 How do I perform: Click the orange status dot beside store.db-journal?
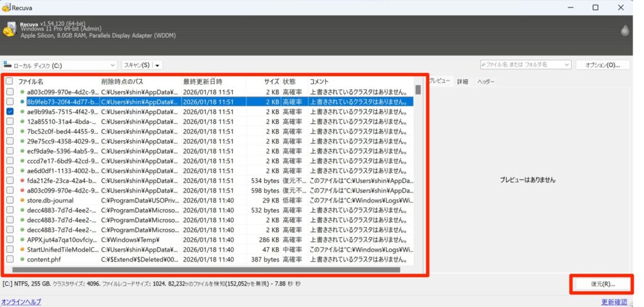22,200
